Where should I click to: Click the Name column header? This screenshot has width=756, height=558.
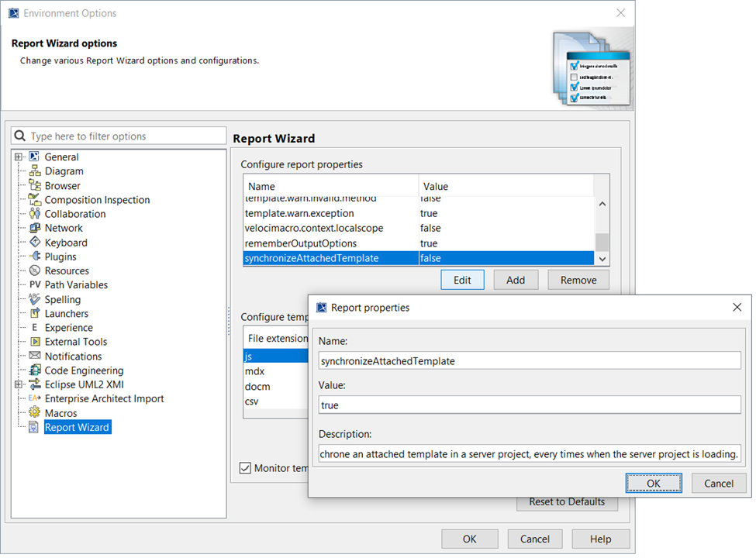[331, 186]
